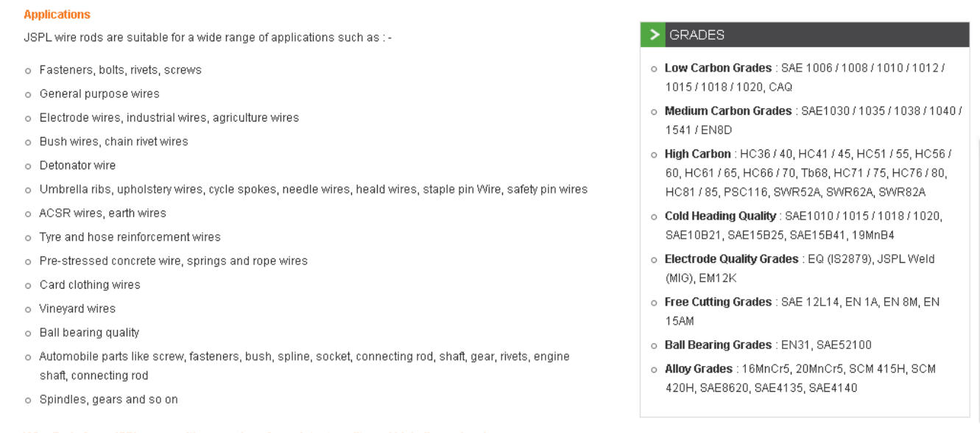
Task: Select the Free Cutting Grades label
Action: 718,302
